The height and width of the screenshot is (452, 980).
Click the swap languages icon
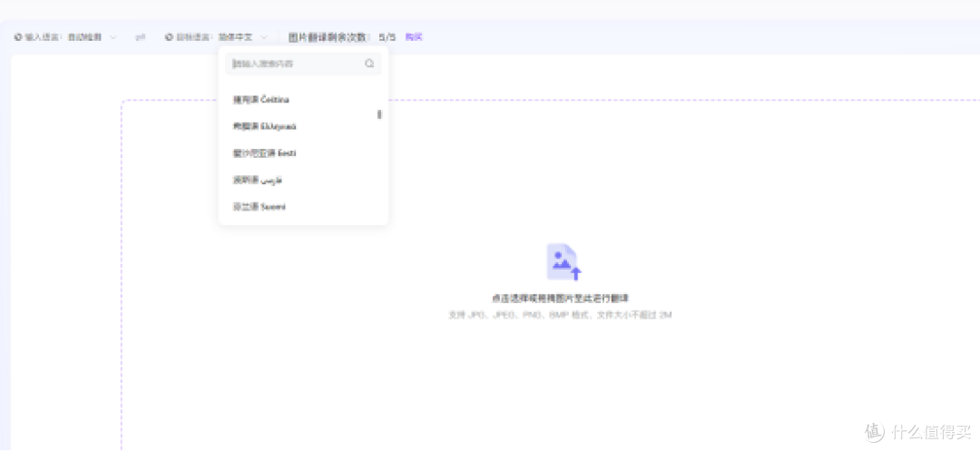tap(141, 37)
